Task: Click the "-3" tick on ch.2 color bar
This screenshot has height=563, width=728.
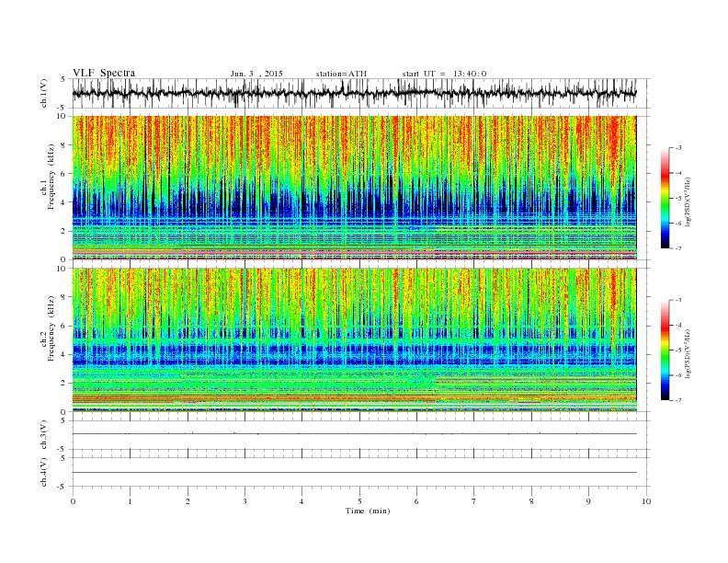Action: pos(678,300)
